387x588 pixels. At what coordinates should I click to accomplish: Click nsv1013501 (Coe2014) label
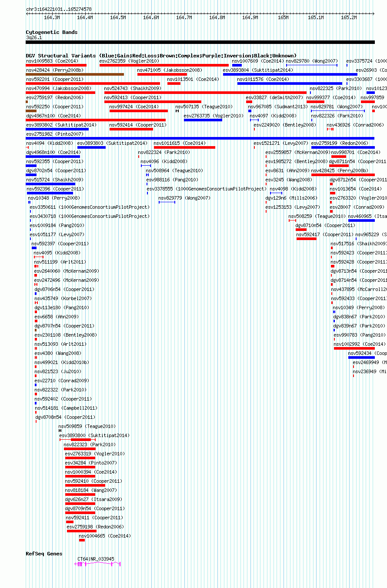pos(193,79)
